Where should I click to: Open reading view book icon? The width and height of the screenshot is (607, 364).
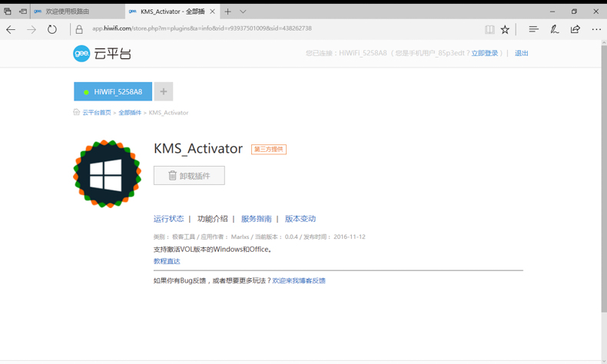[x=489, y=29]
